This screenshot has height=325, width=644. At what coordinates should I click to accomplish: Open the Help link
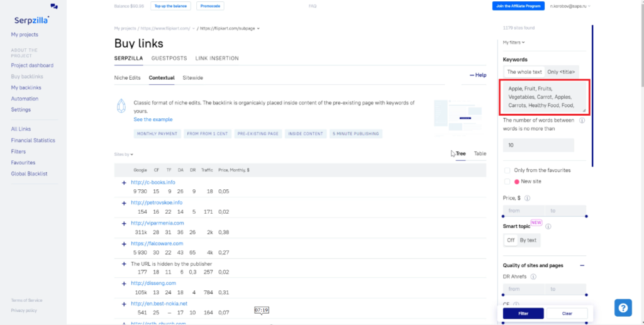click(x=478, y=75)
